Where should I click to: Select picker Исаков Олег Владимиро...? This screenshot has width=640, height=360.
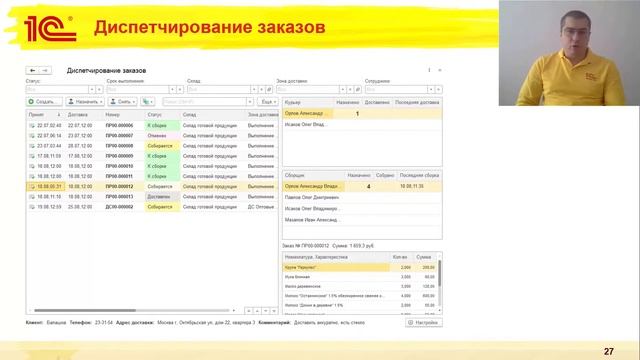point(362,209)
